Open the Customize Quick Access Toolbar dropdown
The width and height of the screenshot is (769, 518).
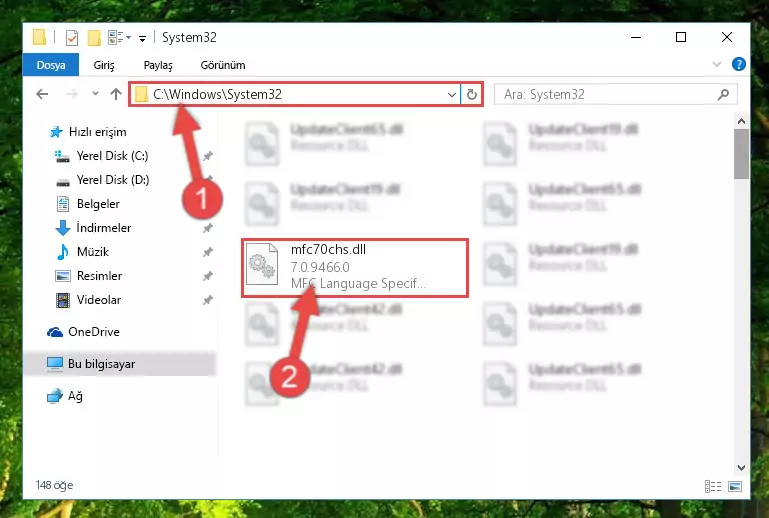142,38
